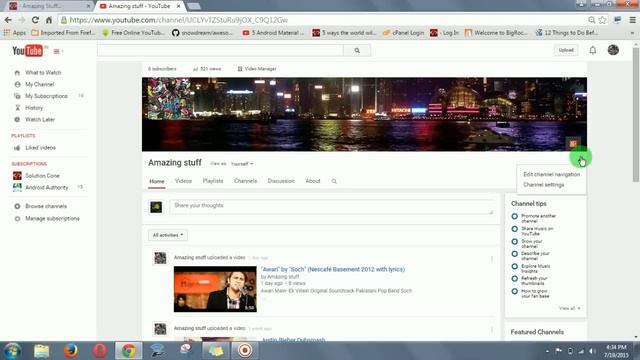Open the YouTube guide hamburger menu
640x360 pixels.
tap(57, 51)
